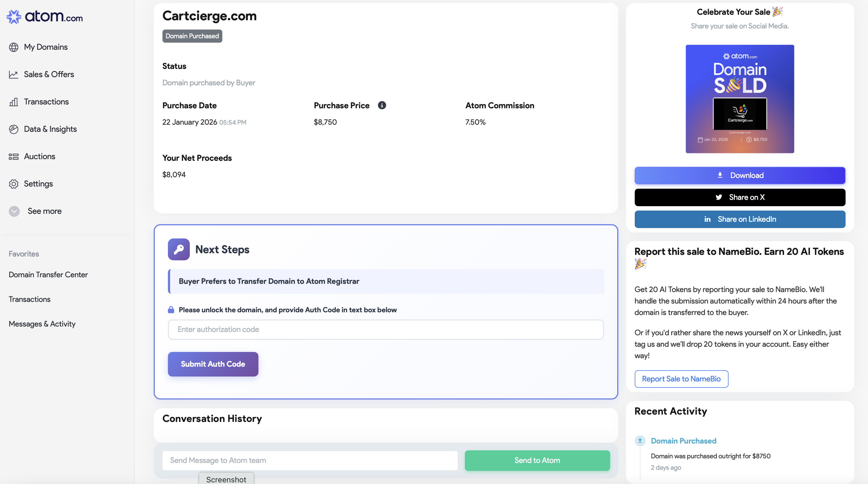Click Send to Atom button
Screen dimensions: 868x484
coord(537,460)
